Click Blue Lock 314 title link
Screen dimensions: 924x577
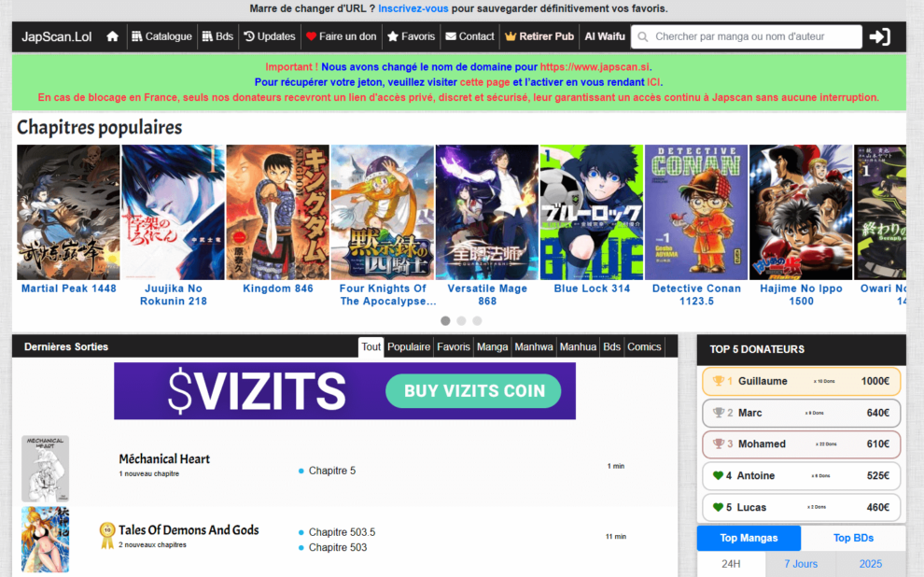click(592, 288)
